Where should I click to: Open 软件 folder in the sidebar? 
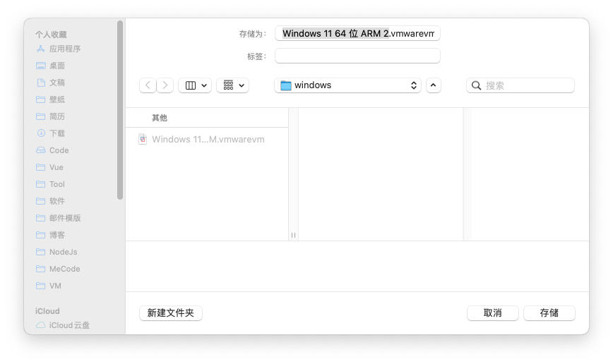pyautogui.click(x=57, y=201)
